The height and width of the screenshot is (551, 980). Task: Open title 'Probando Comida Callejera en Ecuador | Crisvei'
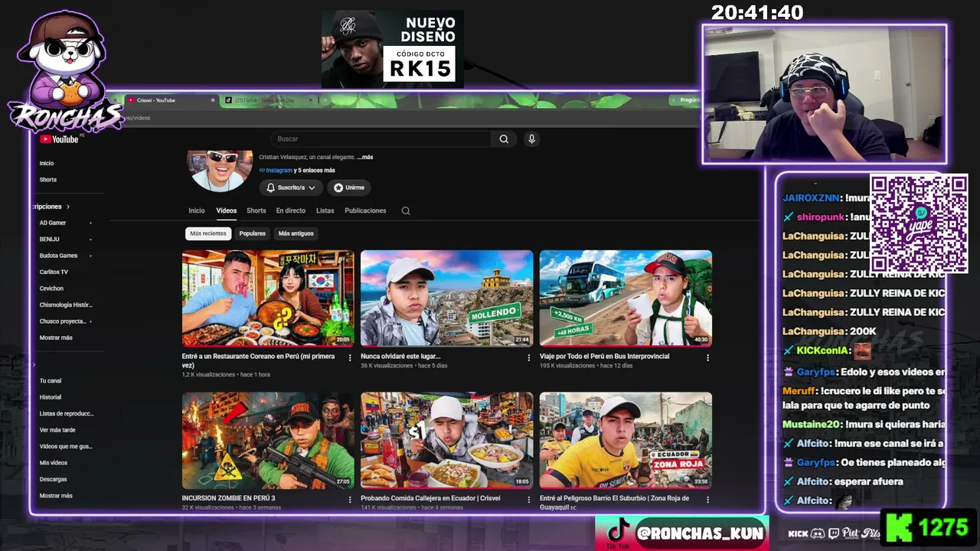click(x=430, y=498)
